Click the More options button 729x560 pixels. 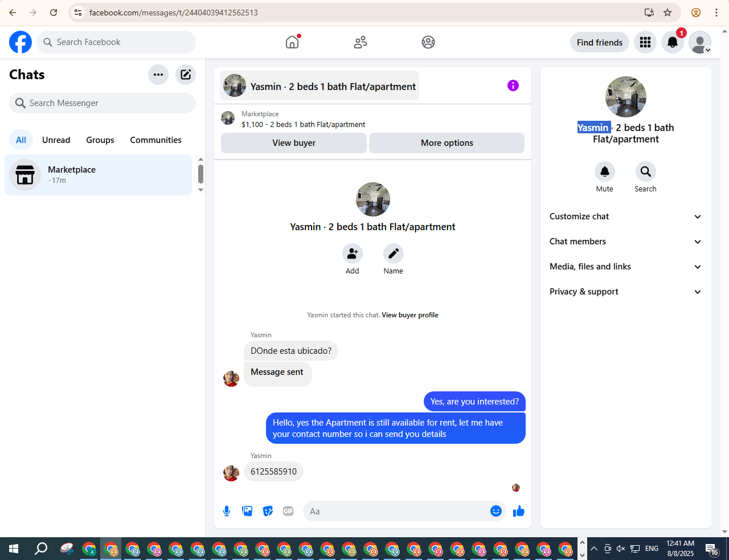click(x=447, y=143)
